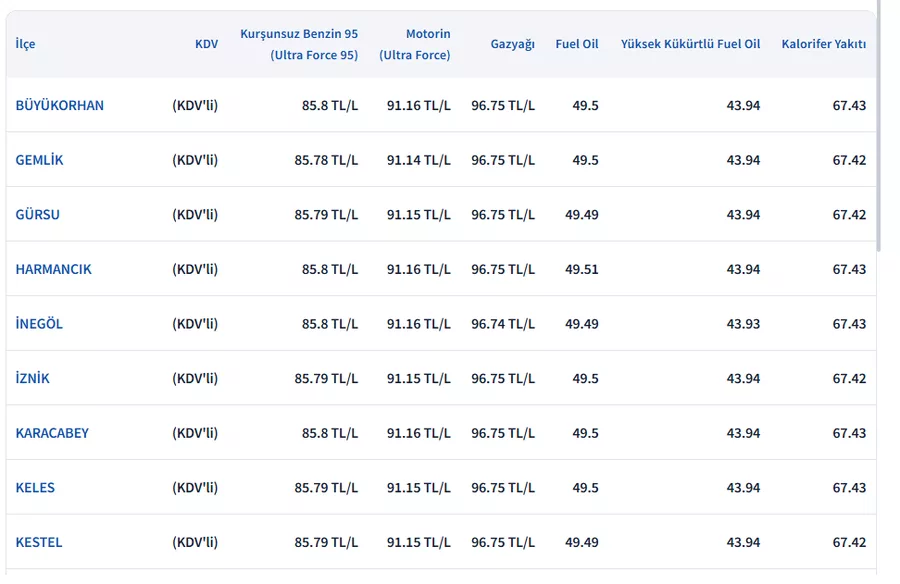Open the İZNİK district link

[x=33, y=378]
